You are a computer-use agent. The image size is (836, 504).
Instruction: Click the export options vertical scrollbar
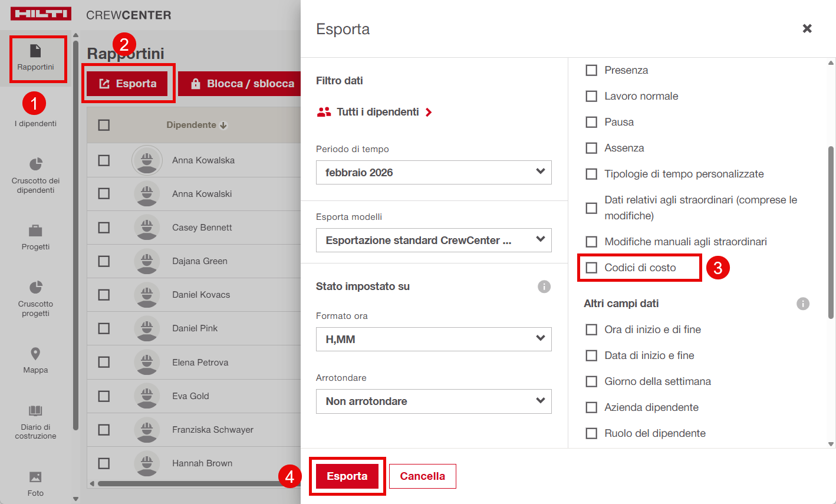831,233
